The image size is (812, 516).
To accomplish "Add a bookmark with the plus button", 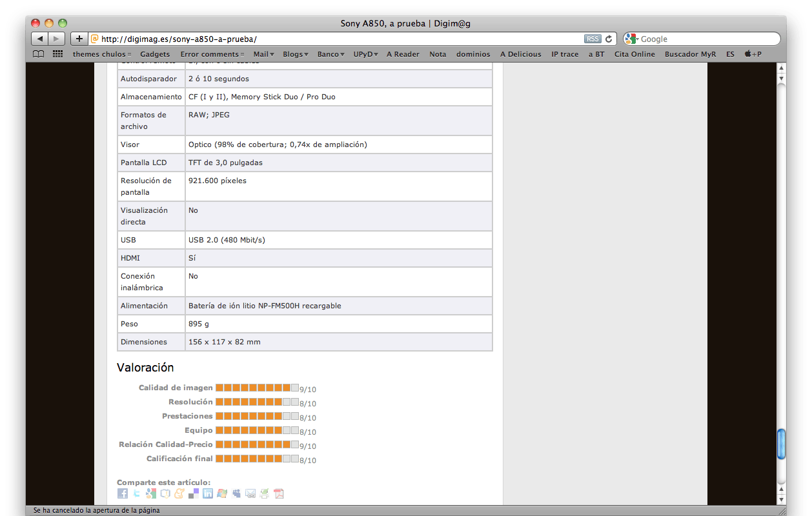I will pyautogui.click(x=79, y=39).
